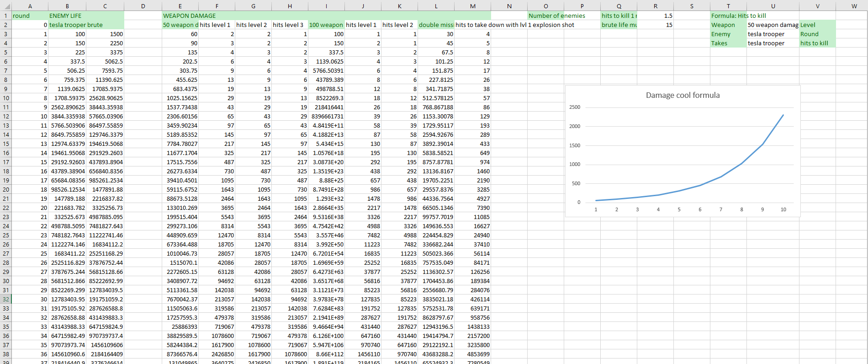This screenshot has height=364, width=868.
Task: Click the '50 weapon damag' cell in column U
Action: (773, 25)
